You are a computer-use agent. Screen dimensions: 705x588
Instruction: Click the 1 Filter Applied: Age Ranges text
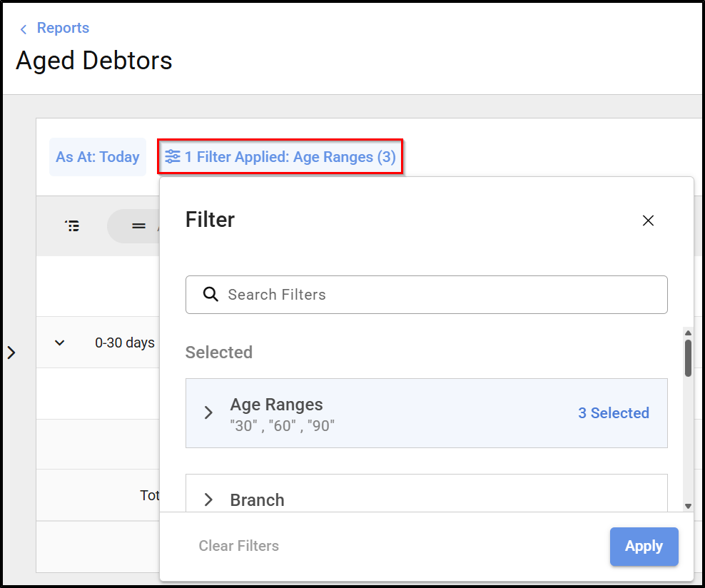[290, 157]
